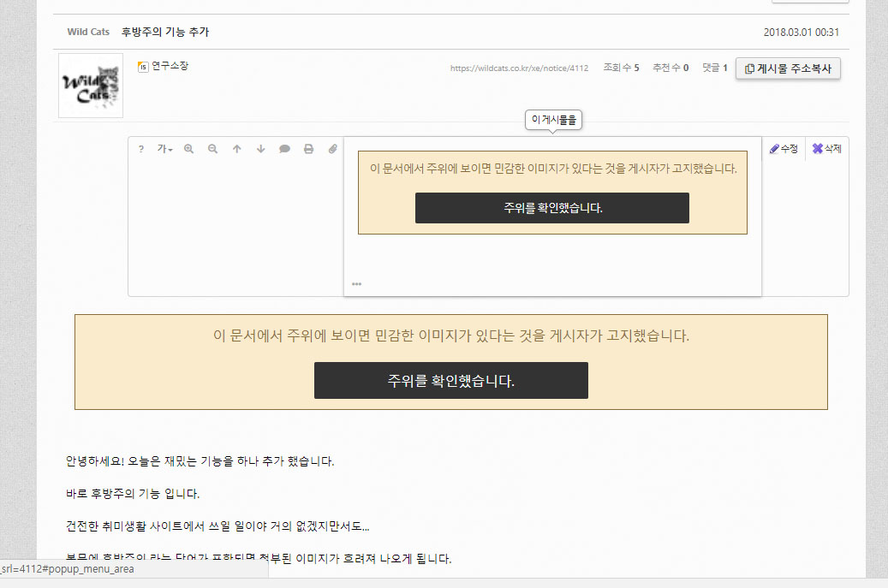888x588 pixels.
Task: Open the 가 font size dropdown
Action: pos(165,148)
